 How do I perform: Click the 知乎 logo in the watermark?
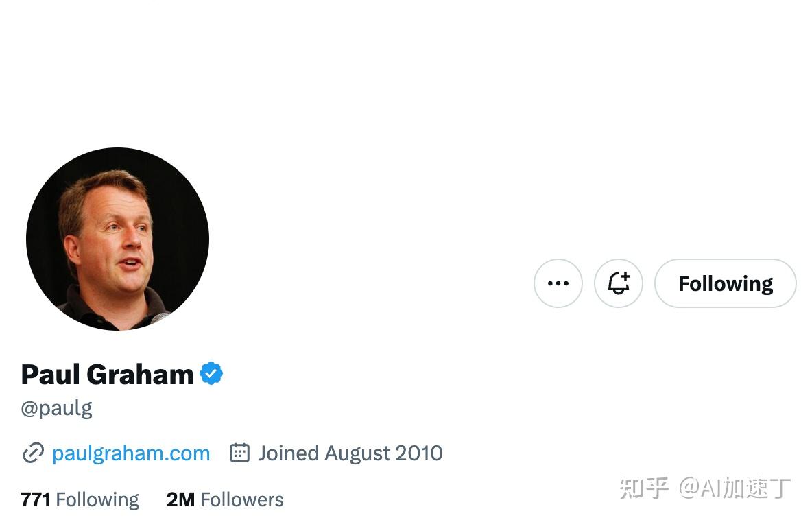coord(644,487)
